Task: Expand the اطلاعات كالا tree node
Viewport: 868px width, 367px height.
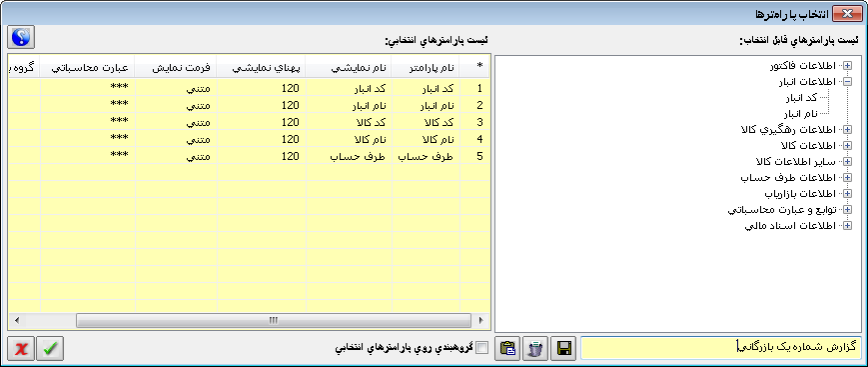Action: tap(846, 146)
